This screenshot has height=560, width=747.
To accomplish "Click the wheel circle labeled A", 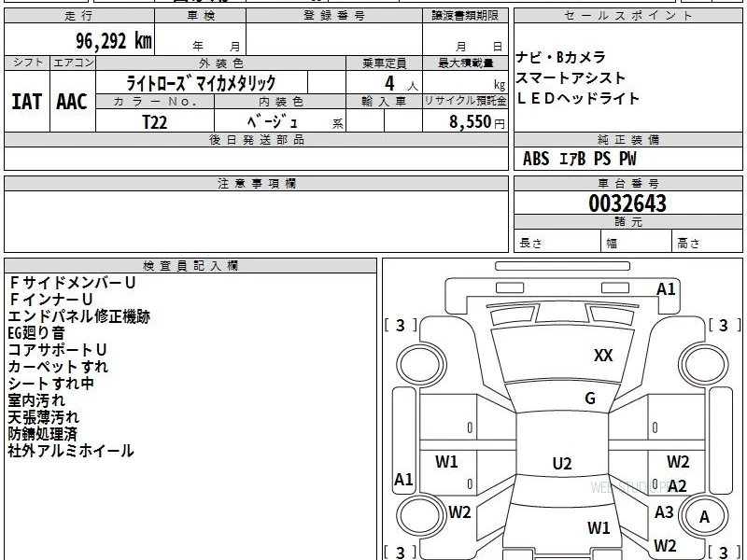I will pyautogui.click(x=704, y=516).
